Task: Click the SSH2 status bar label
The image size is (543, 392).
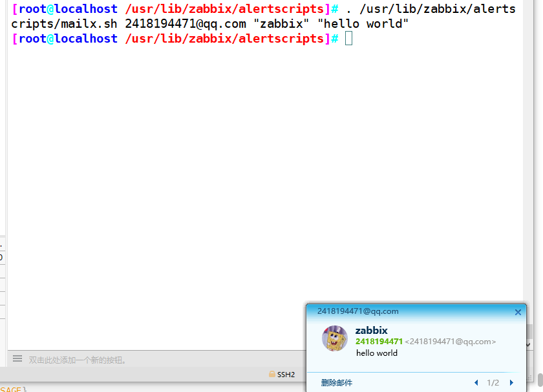Action: pos(286,375)
